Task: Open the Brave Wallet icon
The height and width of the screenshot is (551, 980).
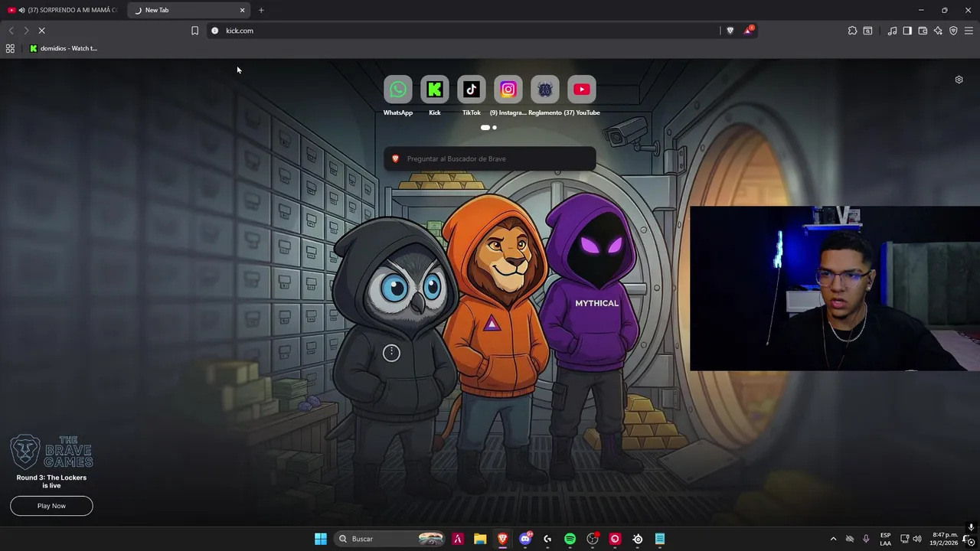Action: point(923,31)
